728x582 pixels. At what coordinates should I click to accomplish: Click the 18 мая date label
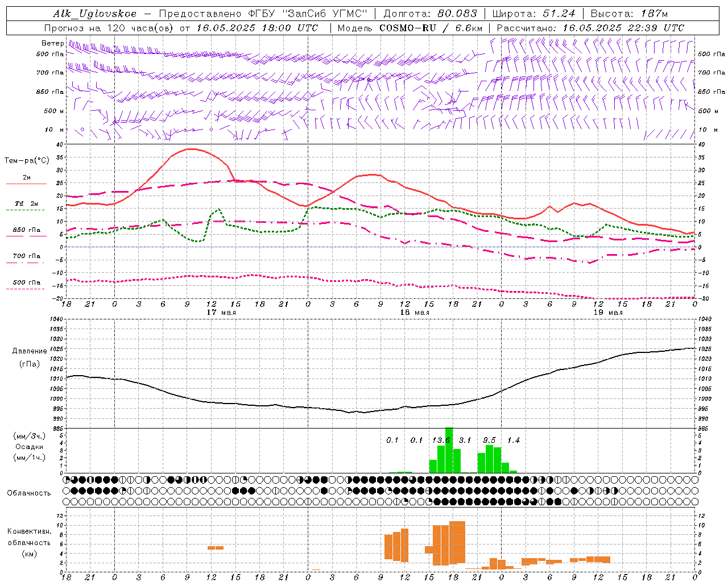415,313
